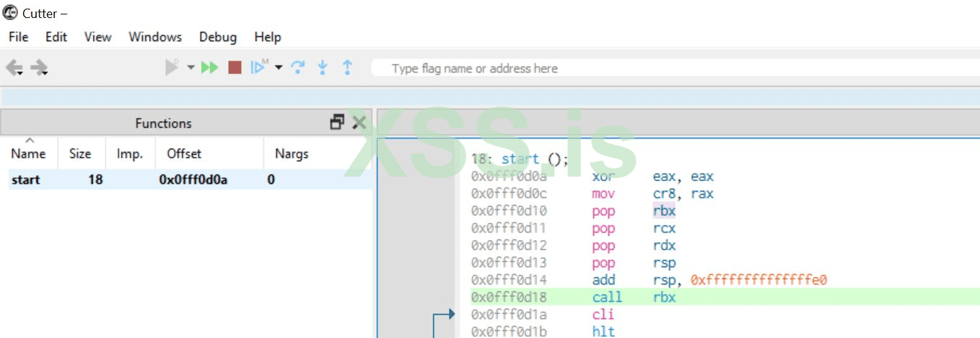Sort functions by Name column

click(29, 154)
